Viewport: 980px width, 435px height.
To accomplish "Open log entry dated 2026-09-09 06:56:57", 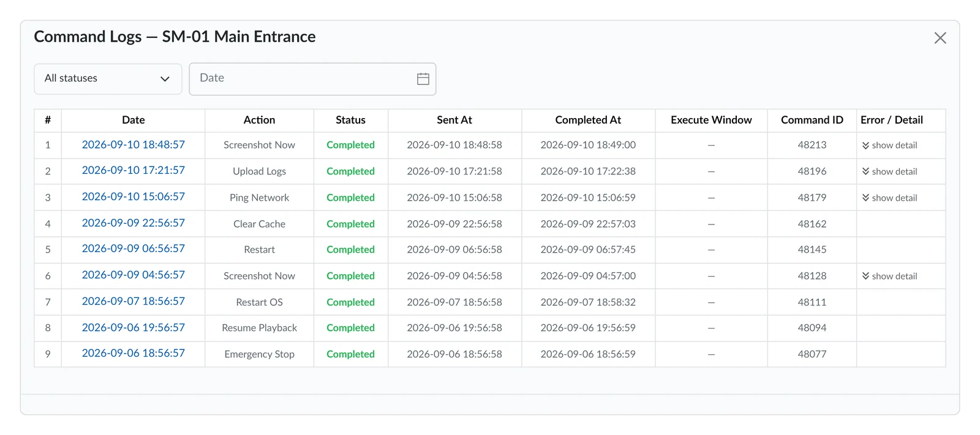I will click(x=134, y=249).
